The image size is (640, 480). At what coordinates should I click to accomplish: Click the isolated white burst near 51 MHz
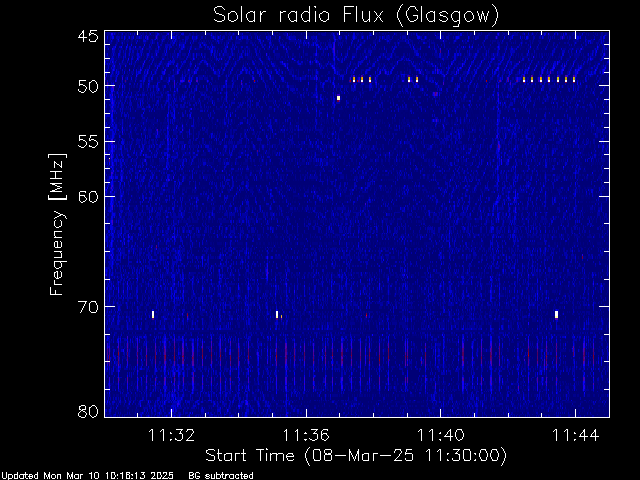[x=338, y=98]
